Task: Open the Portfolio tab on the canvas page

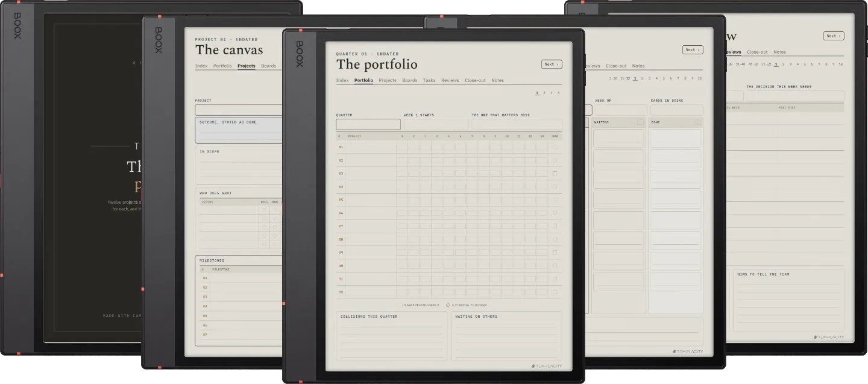Action: point(222,66)
